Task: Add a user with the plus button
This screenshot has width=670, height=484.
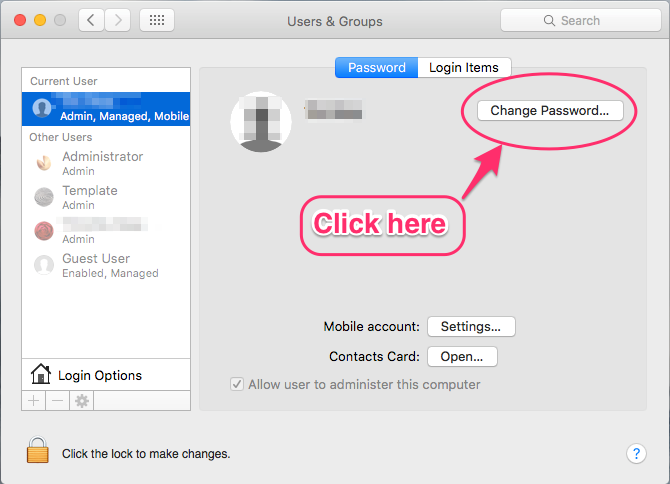Action: coord(34,401)
